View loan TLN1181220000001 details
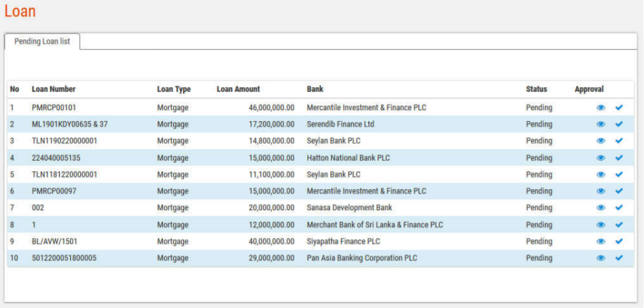Screen dimensions: 644x308 point(601,174)
